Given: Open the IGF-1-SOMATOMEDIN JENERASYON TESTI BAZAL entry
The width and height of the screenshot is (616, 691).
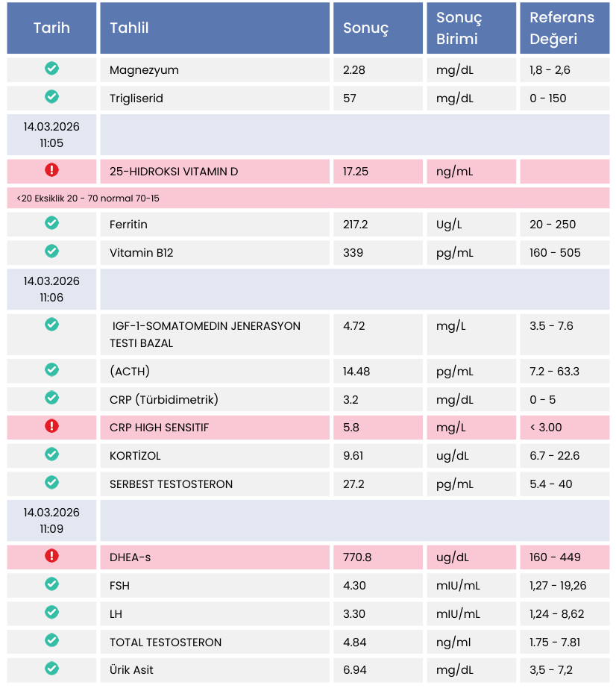Looking at the screenshot, I should (205, 334).
